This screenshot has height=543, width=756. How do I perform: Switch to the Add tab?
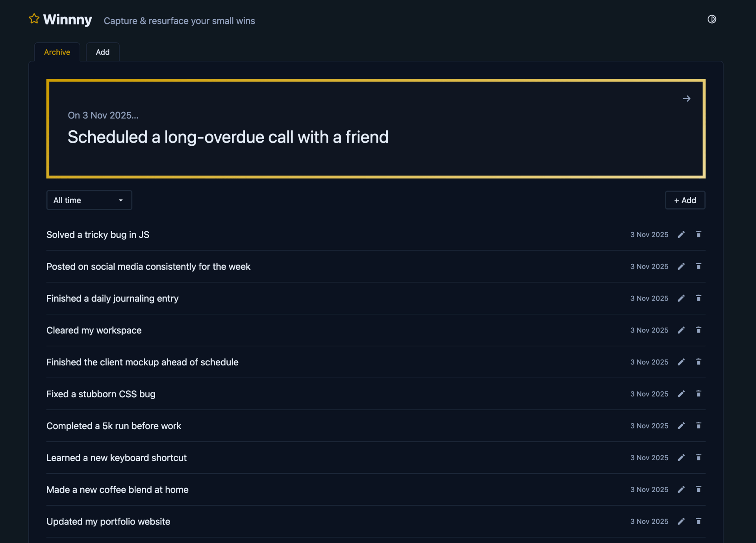(102, 52)
